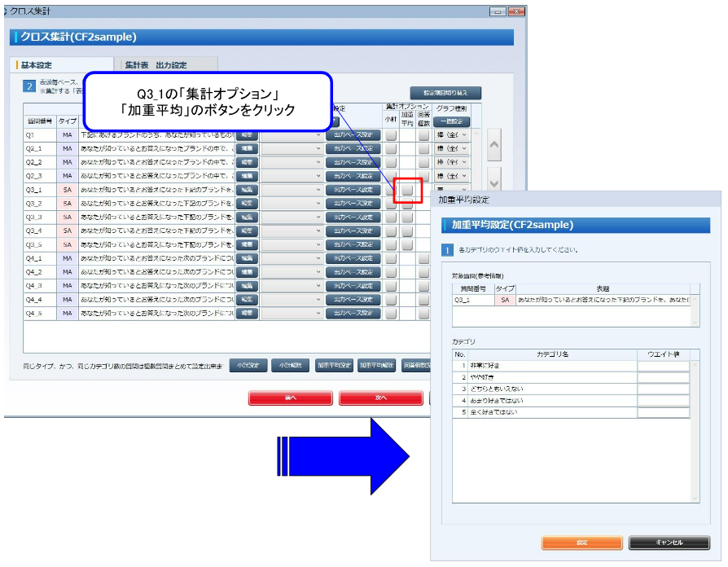Click the 編集 button in row Q3_3
The image size is (728, 567).
[x=246, y=218]
